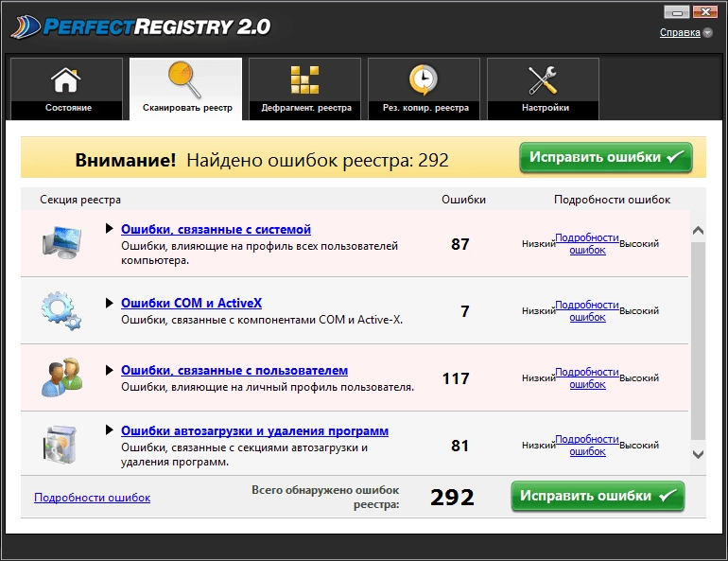Click the two users icon for user errors
Viewport: 728px width, 561px height.
tap(62, 377)
